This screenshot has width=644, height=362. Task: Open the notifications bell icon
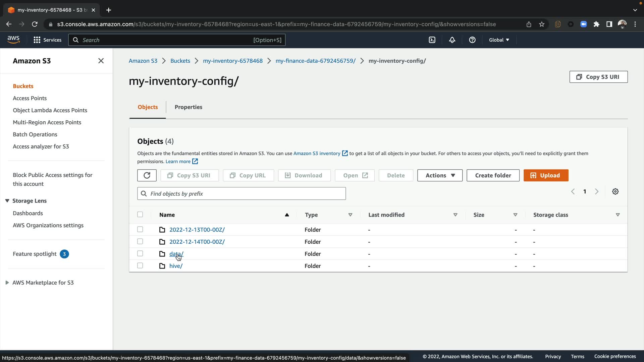point(452,40)
